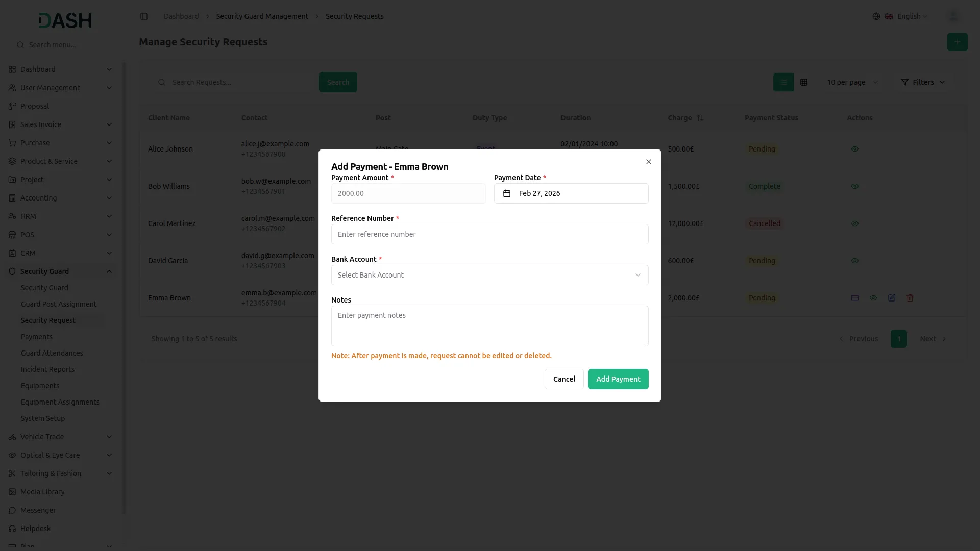
Task: Click the Cancel button
Action: coord(564,379)
